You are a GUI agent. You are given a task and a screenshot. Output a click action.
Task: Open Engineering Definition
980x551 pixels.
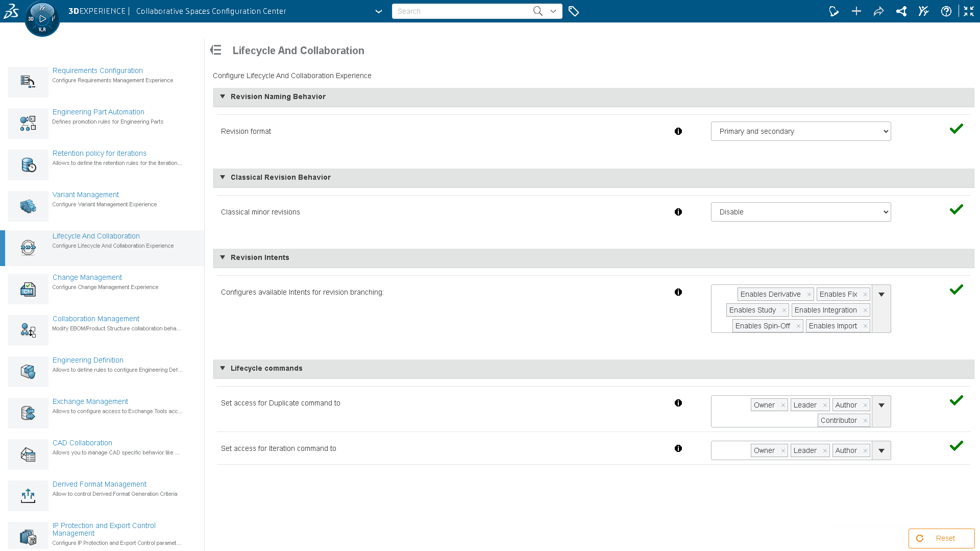(88, 360)
